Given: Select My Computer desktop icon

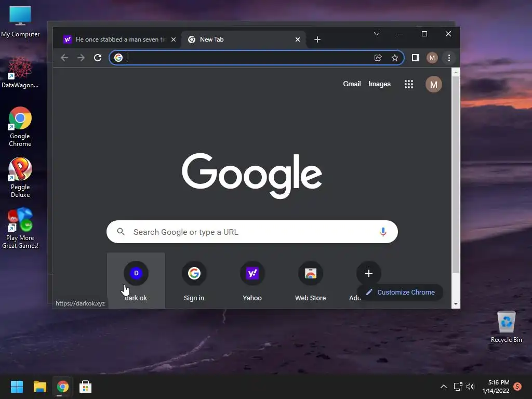Looking at the screenshot, I should point(20,22).
